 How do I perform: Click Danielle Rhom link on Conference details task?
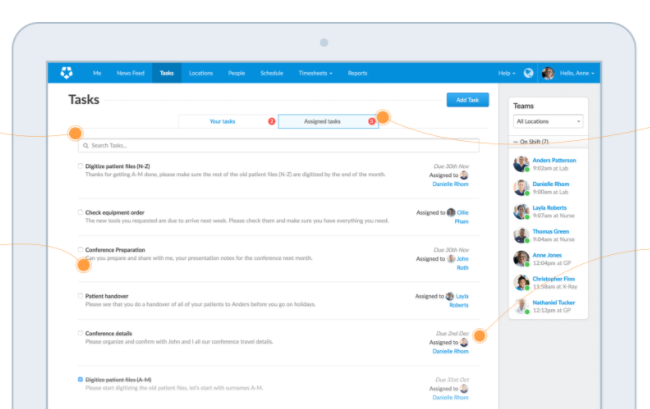pyautogui.click(x=450, y=351)
